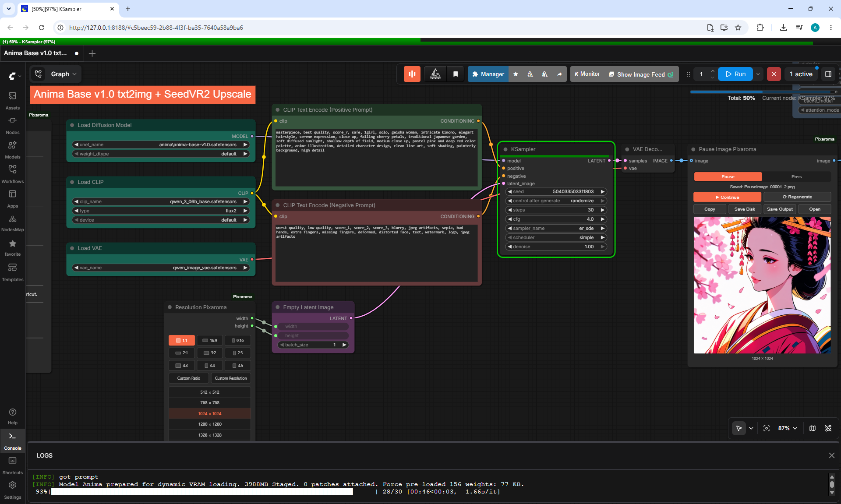Open keyboard Shortcuts panel

pos(12,465)
